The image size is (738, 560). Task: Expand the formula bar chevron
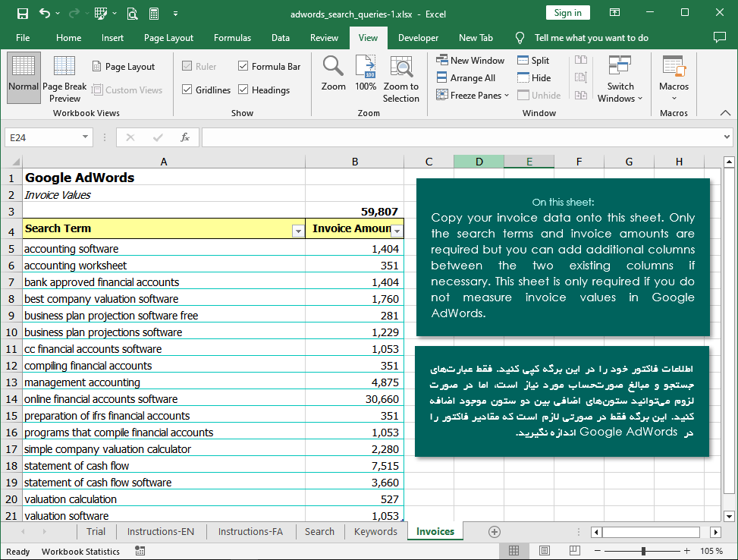[727, 137]
